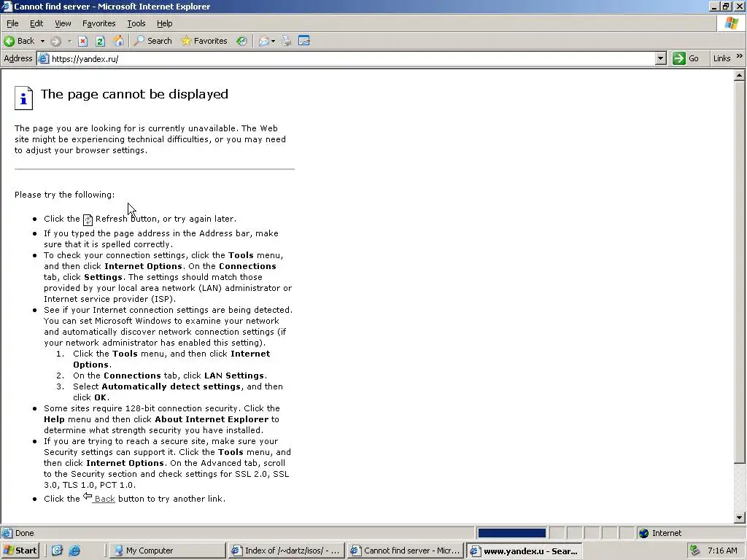Open the Windows Start menu
Screen dimensions: 747x560
20,551
